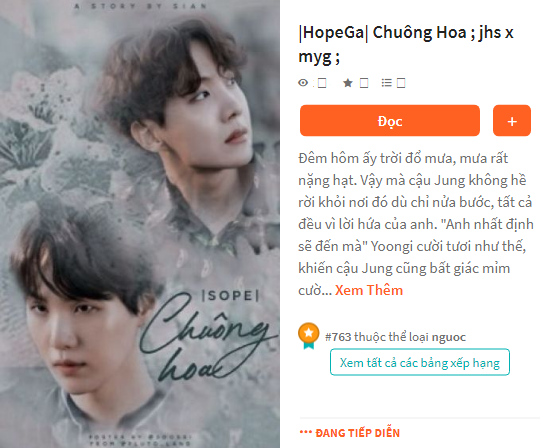Click the votes number beside star
This screenshot has width=559, height=448.
point(364,83)
